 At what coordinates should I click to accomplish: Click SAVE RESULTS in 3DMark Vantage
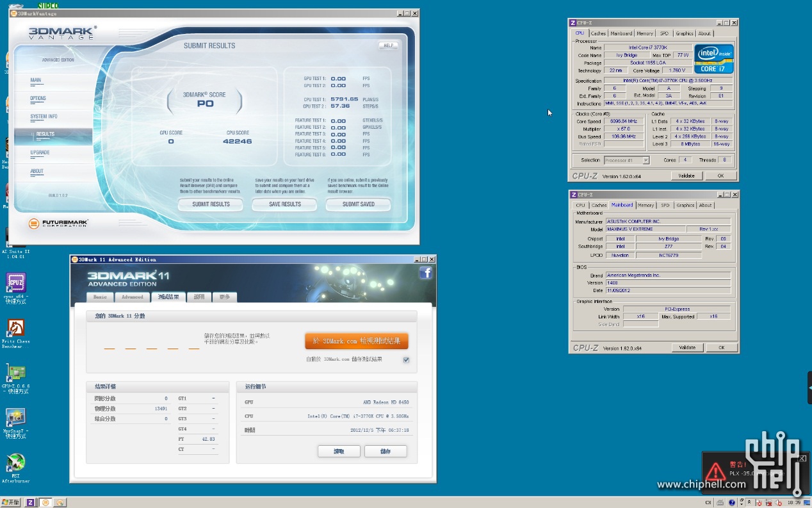tap(285, 204)
